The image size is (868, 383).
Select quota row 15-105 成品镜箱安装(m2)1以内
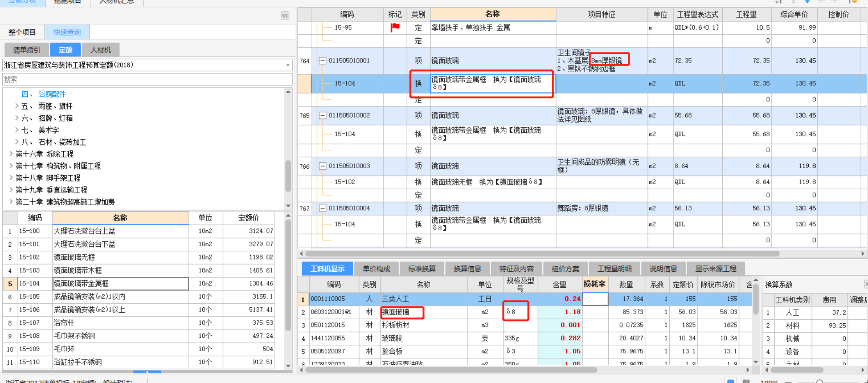tap(139, 297)
